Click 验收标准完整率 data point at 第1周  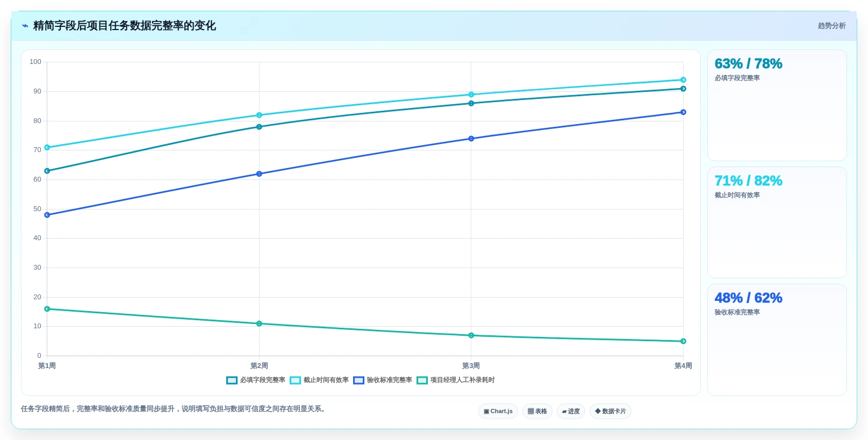point(47,215)
